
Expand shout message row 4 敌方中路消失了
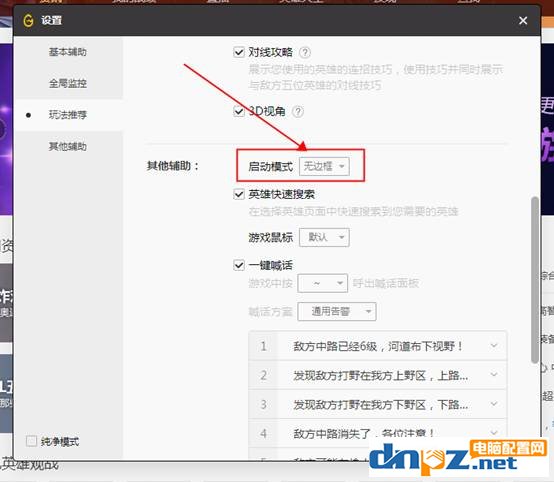[x=494, y=433]
